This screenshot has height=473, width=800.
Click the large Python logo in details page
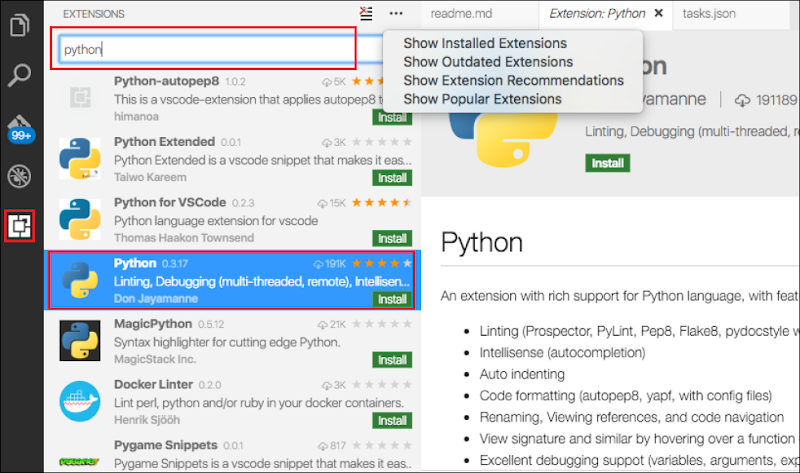coord(504,139)
